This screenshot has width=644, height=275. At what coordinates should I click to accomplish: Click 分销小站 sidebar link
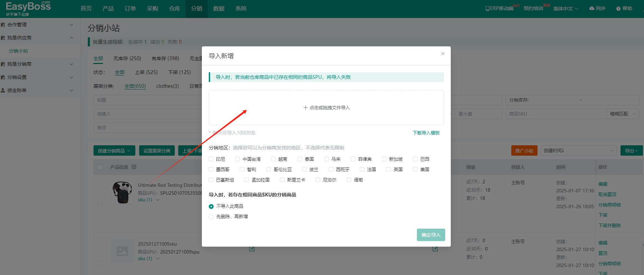(18, 51)
